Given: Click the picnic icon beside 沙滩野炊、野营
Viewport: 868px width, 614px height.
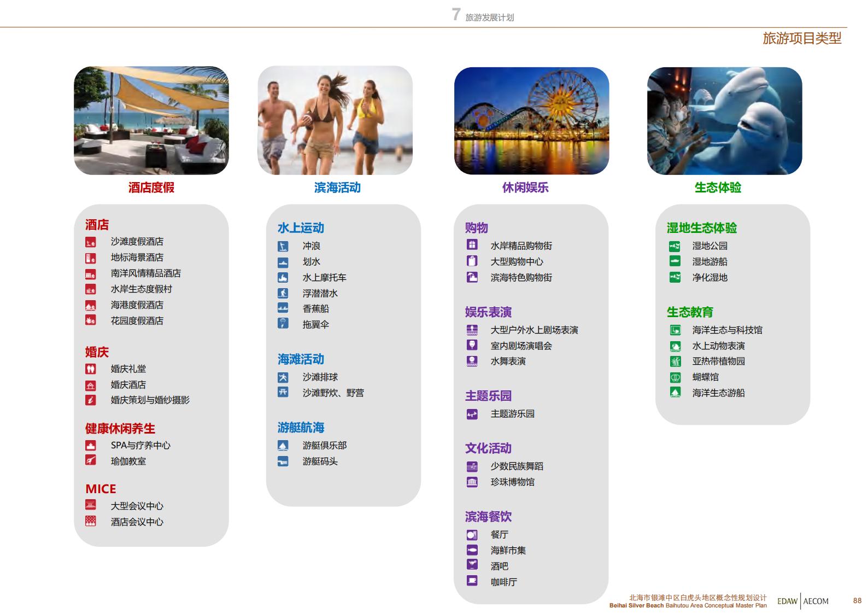Looking at the screenshot, I should point(283,392).
